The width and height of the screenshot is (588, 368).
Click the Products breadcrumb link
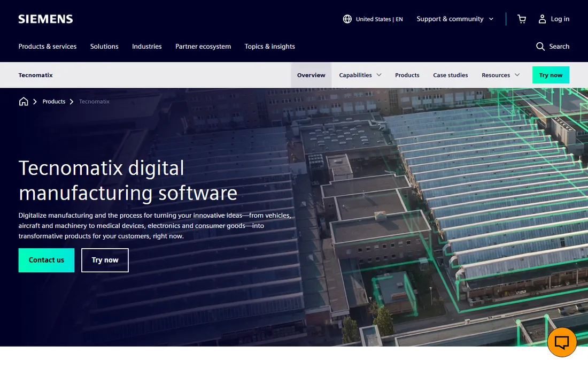pos(53,102)
